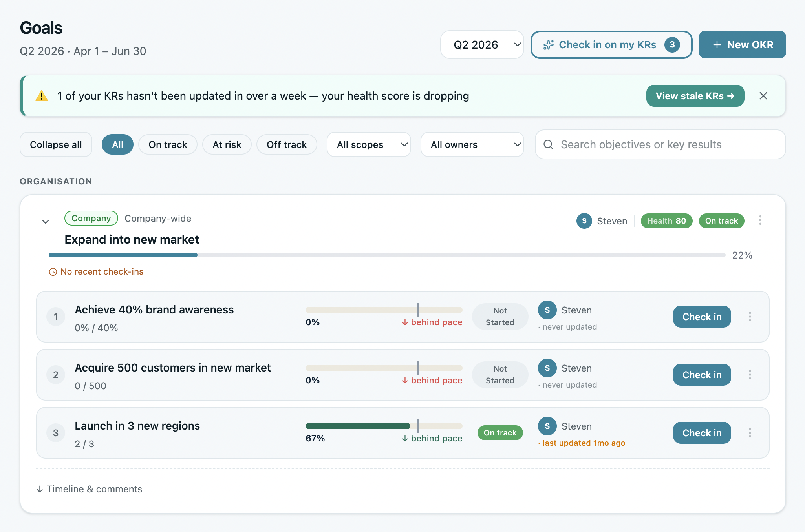Image resolution: width=805 pixels, height=532 pixels.
Task: Filter by At risk status
Action: [227, 144]
